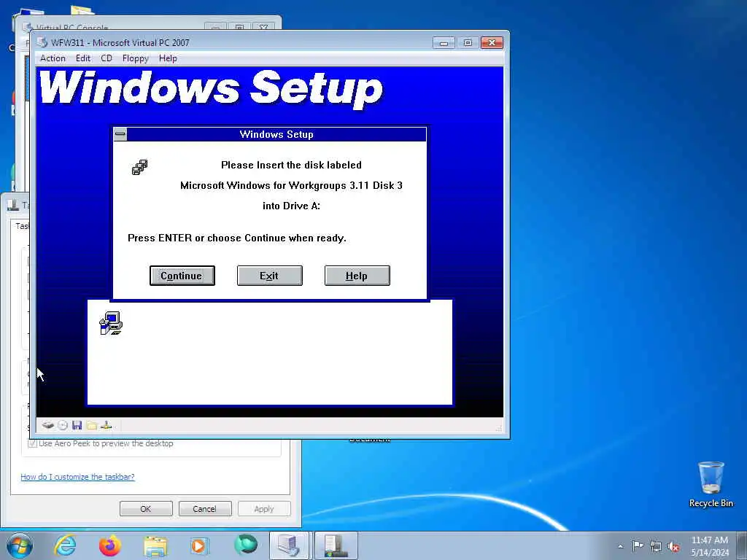The image size is (747, 560).
Task: Open the Action menu in Virtual PC
Action: 53,58
